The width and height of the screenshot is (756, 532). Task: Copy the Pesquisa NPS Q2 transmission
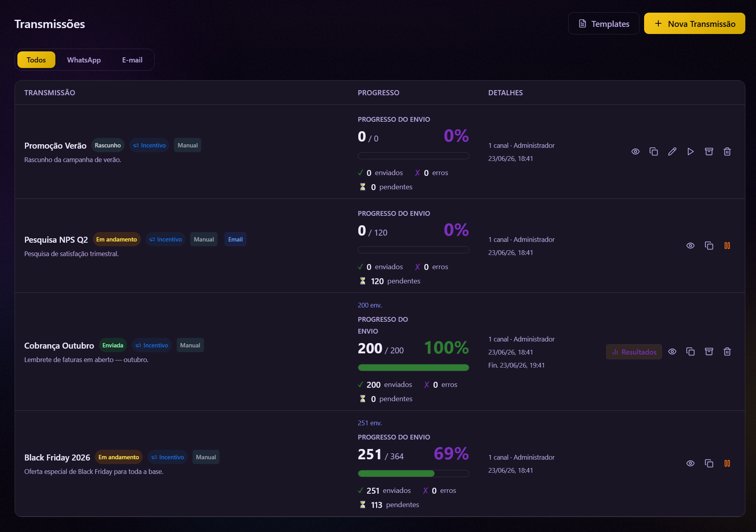tap(709, 246)
